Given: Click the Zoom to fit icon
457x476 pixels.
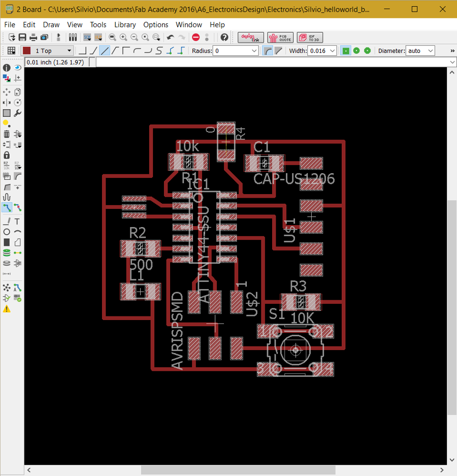Looking at the screenshot, I should pos(112,38).
